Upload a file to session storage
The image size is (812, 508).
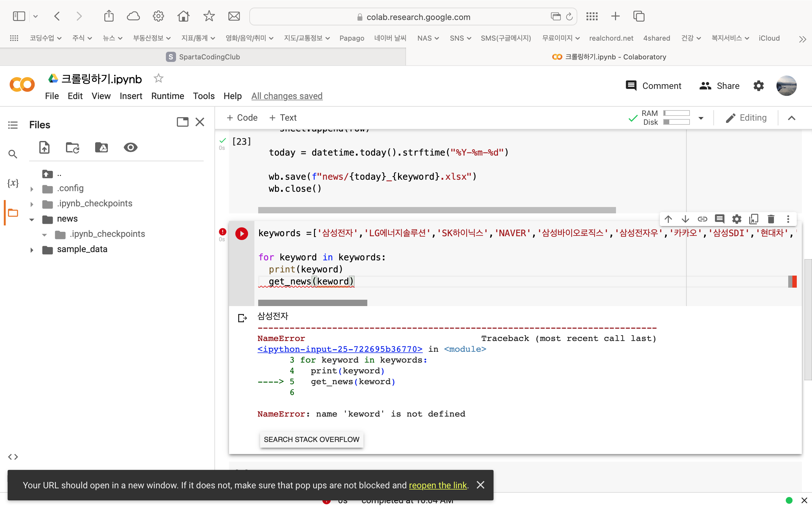coord(44,148)
